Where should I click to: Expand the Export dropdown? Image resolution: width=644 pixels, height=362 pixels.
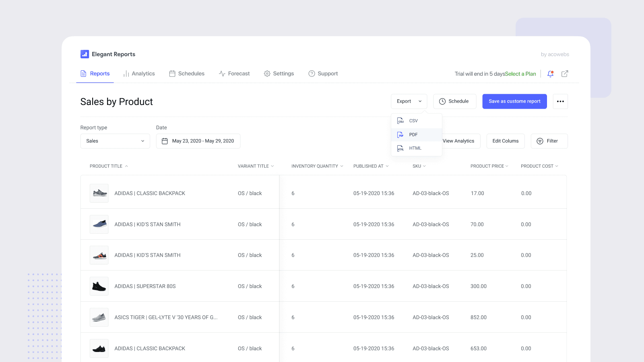click(x=409, y=101)
